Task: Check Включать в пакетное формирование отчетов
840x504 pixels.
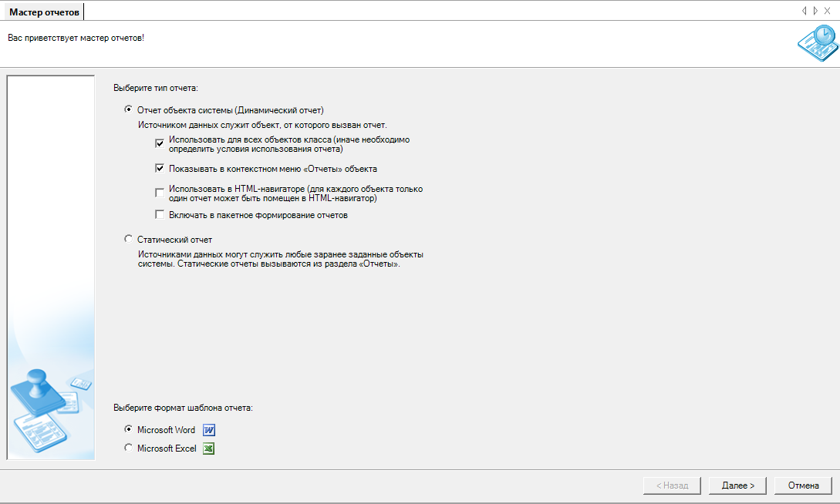Action: pyautogui.click(x=160, y=215)
